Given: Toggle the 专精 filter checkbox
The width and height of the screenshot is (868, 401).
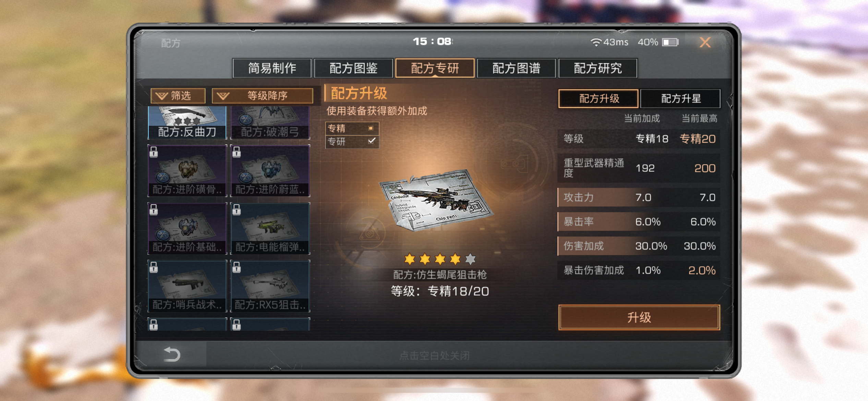Looking at the screenshot, I should [x=371, y=128].
